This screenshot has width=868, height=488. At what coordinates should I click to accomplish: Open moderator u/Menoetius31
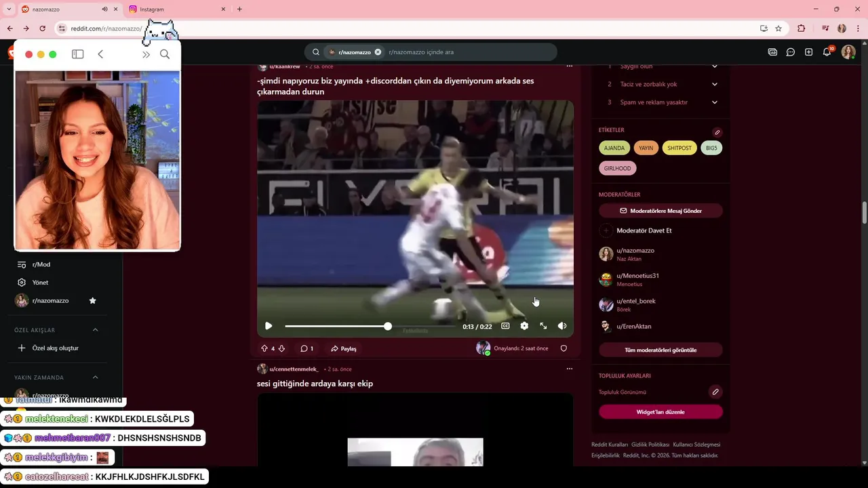click(x=637, y=276)
